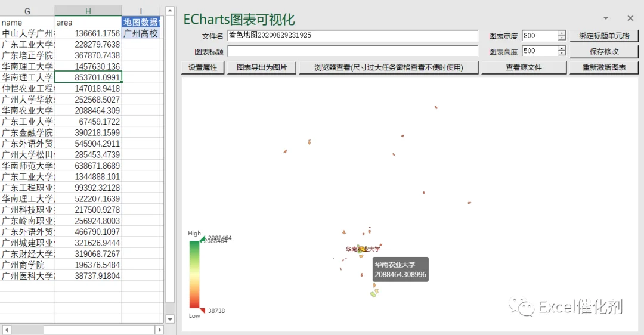Click the red Low handle on visual map
The width and height of the screenshot is (644, 335).
(203, 311)
